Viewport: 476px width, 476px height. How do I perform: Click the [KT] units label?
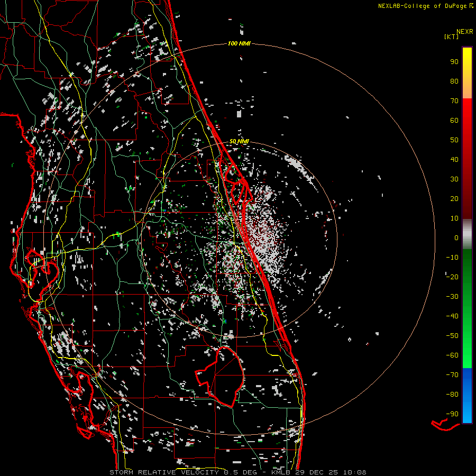(452, 36)
